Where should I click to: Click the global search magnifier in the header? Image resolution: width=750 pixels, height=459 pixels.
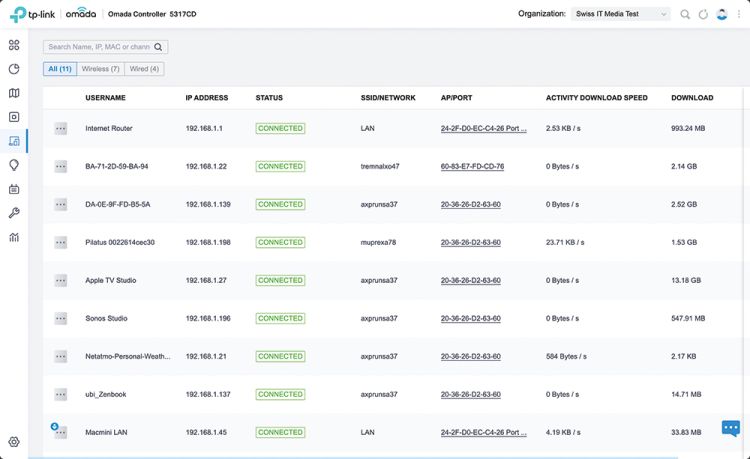(x=685, y=14)
